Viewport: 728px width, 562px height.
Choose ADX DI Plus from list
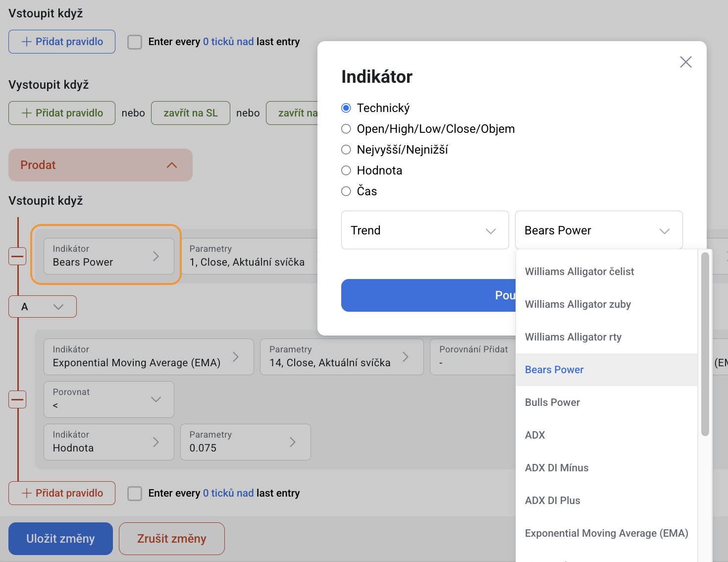click(607, 501)
